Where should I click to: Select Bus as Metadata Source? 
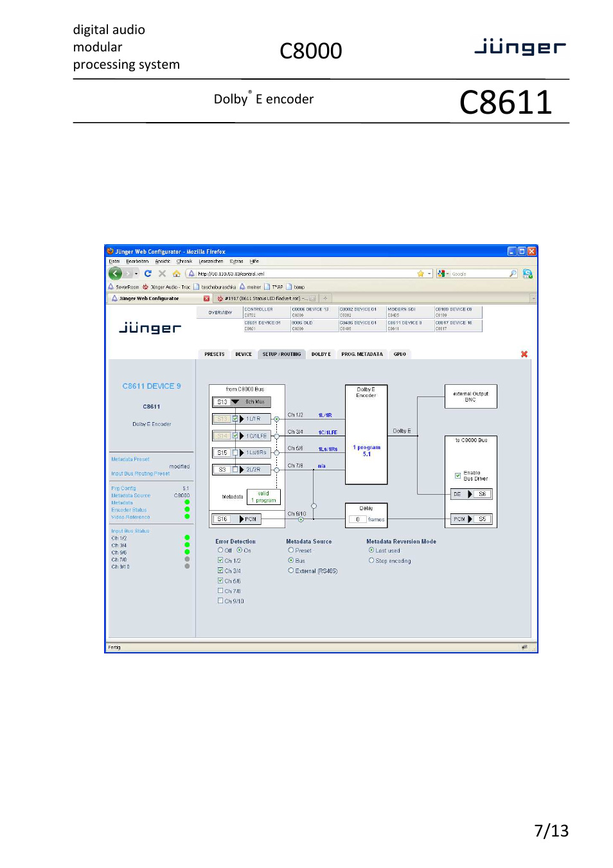291,560
